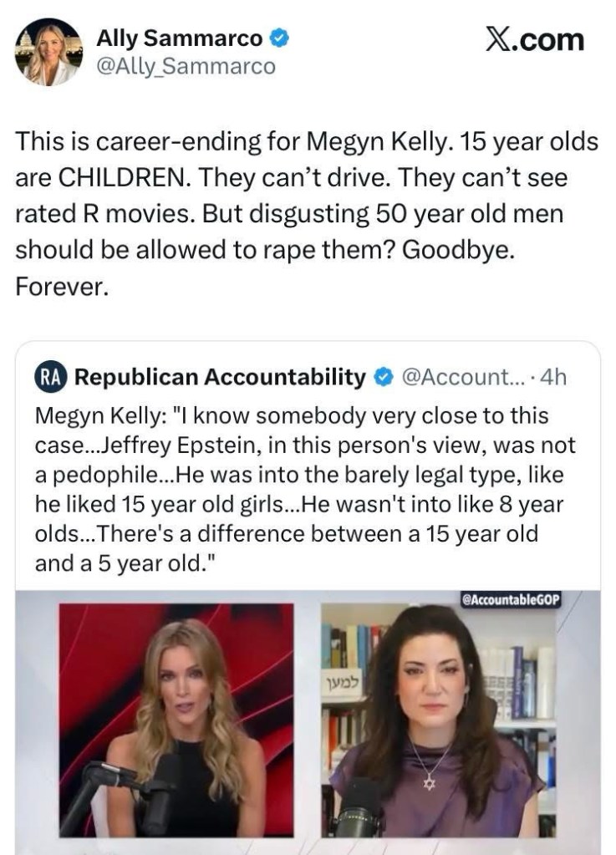This screenshot has width=616, height=855.
Task: Click Ally Sammarco's blue verified badge
Action: [281, 38]
